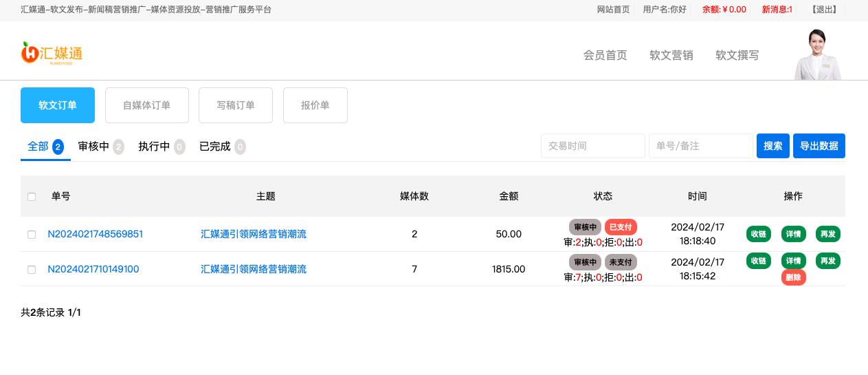This screenshot has width=868, height=375.
Task: Open the 软文撰写 navigation menu
Action: (737, 56)
